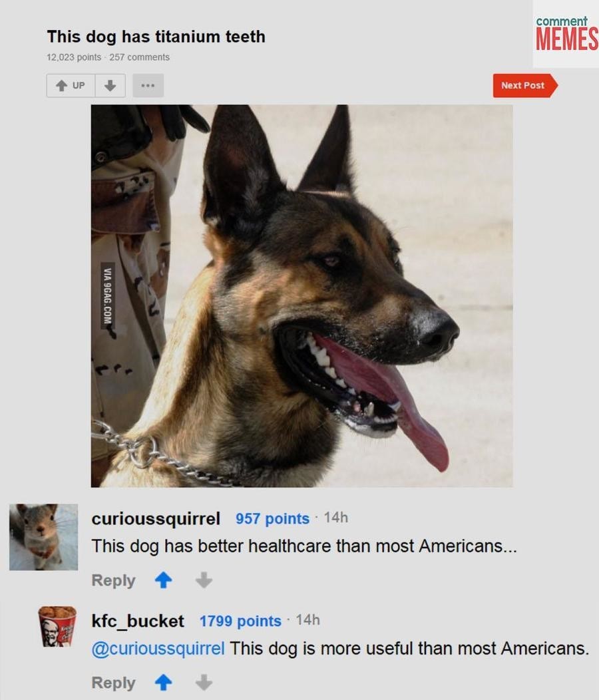
Task: Open the kfc_bucket username profile
Action: (138, 621)
